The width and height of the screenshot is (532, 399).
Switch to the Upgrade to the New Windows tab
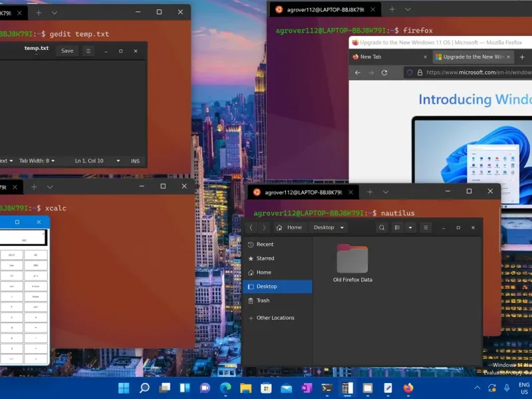473,57
